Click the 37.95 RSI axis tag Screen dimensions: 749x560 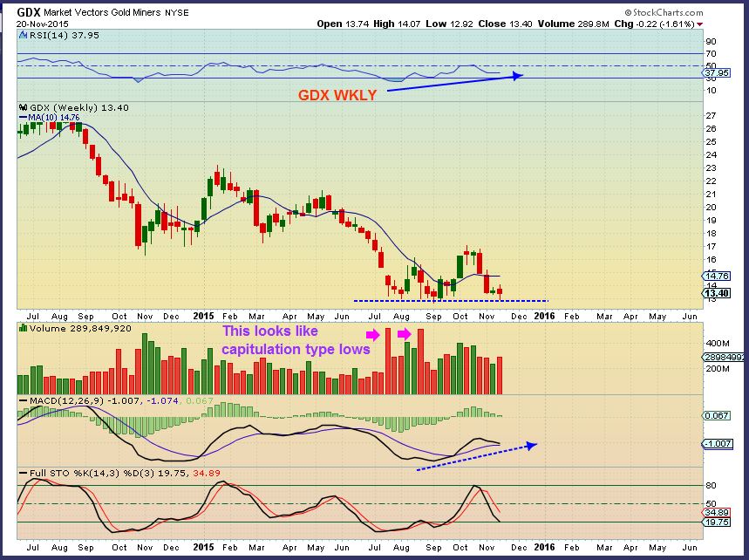pyautogui.click(x=717, y=73)
